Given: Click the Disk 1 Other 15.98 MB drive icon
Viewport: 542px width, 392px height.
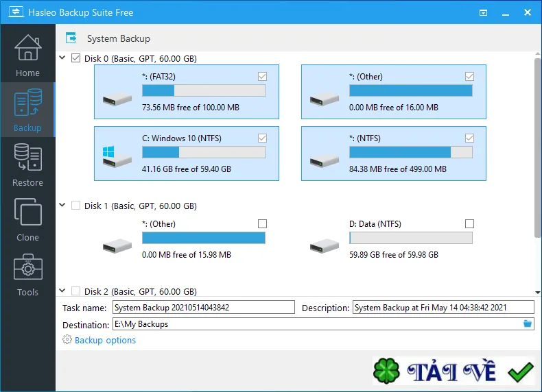Looking at the screenshot, I should coord(117,246).
